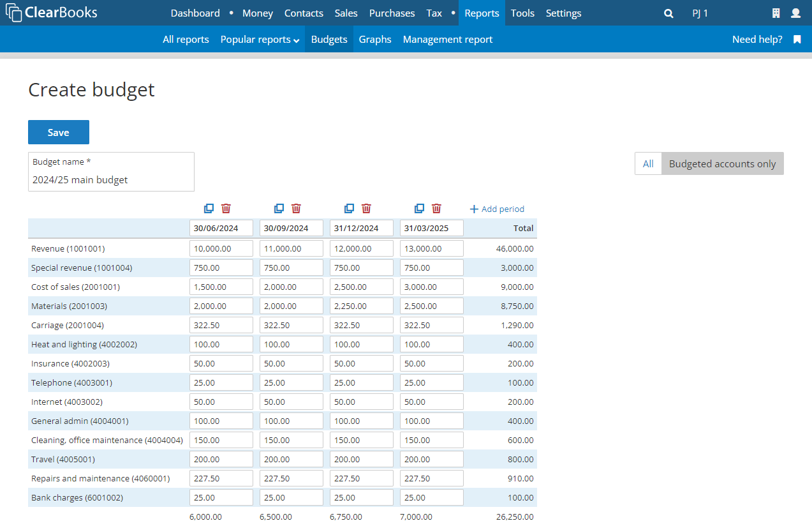This screenshot has height=528, width=812.
Task: Duplicate the 31/12/2024 period column
Action: [x=349, y=208]
